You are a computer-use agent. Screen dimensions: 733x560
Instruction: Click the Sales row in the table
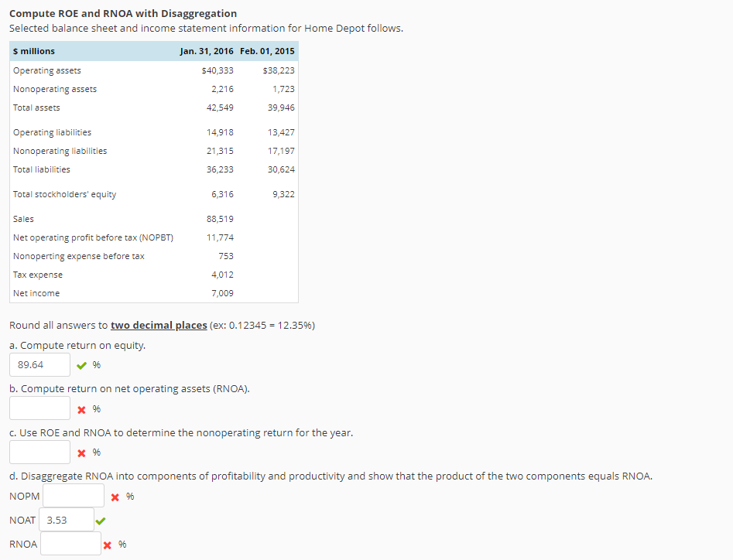coord(22,219)
